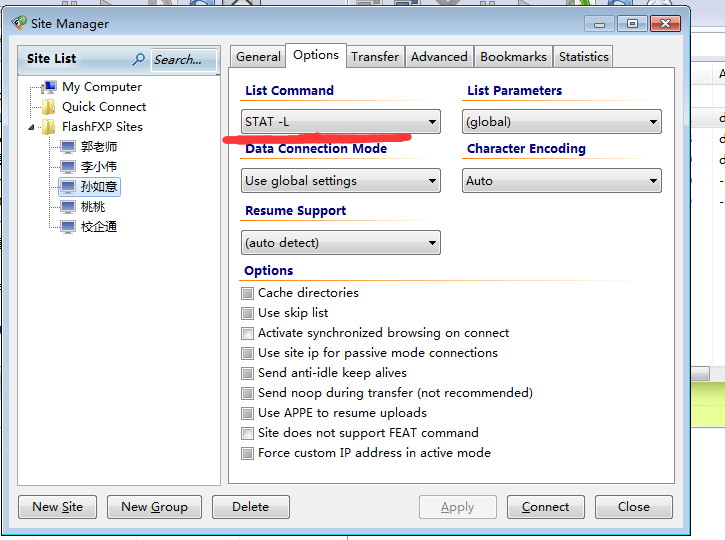Enable the Cache directories checkbox

[x=248, y=293]
